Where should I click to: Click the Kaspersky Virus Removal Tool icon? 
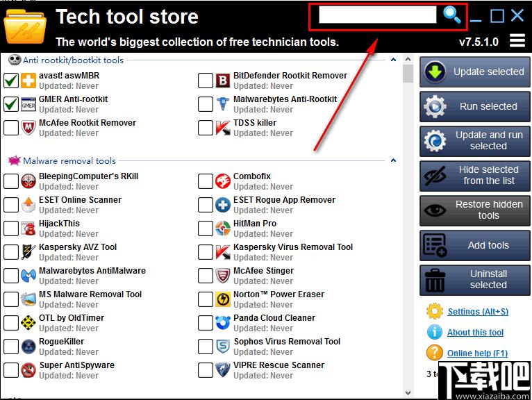point(223,252)
